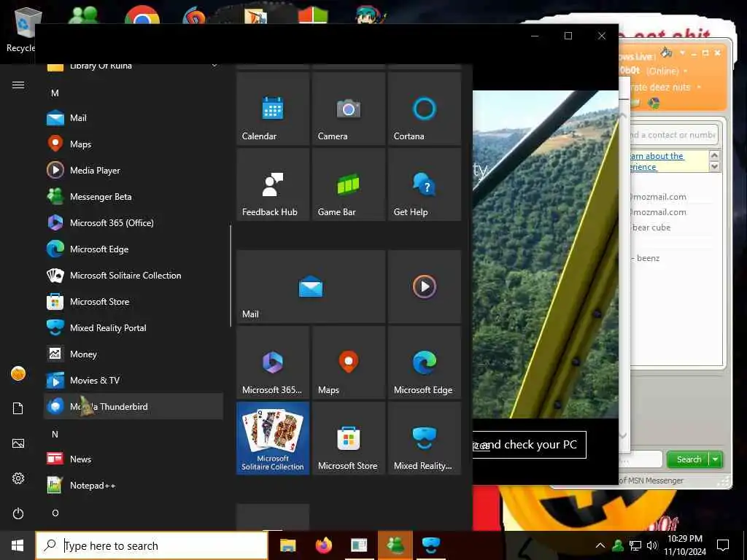Show hidden system tray icons
The height and width of the screenshot is (560, 747).
point(600,545)
